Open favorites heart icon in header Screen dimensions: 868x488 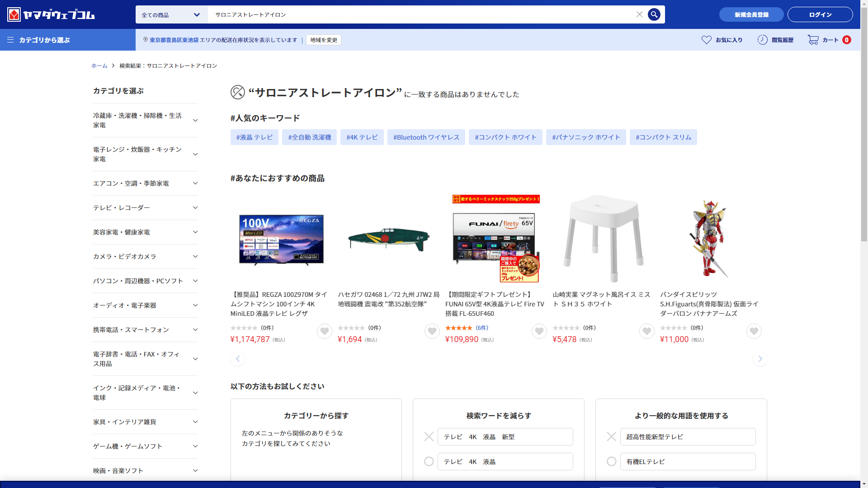[x=706, y=40]
